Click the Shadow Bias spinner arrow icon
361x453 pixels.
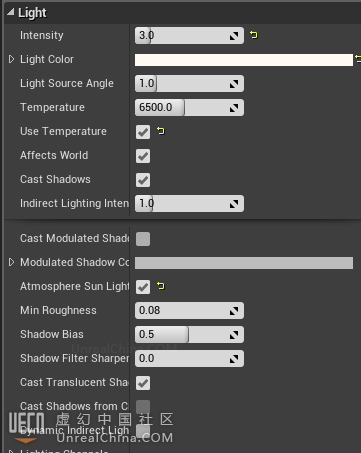pyautogui.click(x=234, y=335)
